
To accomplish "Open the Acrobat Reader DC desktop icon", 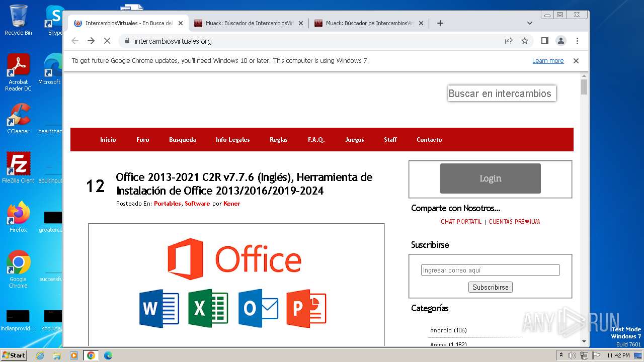I will [x=18, y=72].
